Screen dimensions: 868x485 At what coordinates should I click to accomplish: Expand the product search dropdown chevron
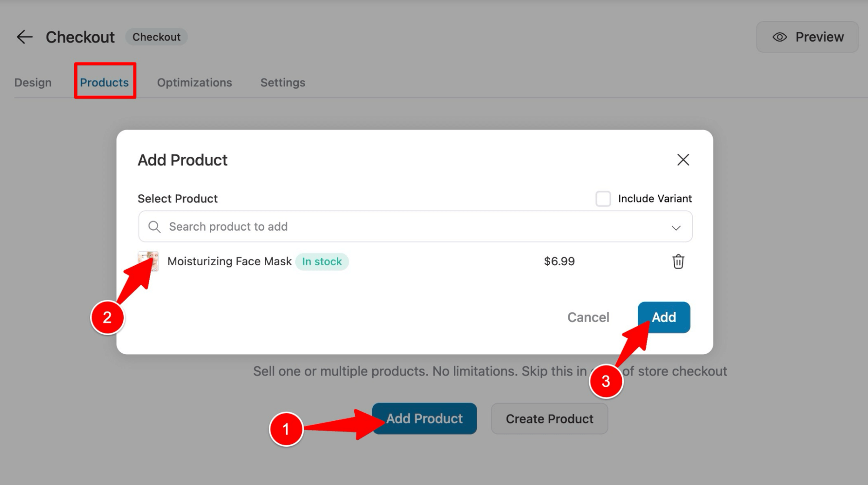[676, 227]
